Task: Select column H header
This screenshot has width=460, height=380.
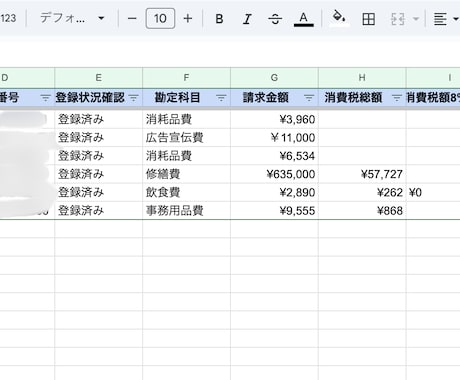Action: click(362, 78)
